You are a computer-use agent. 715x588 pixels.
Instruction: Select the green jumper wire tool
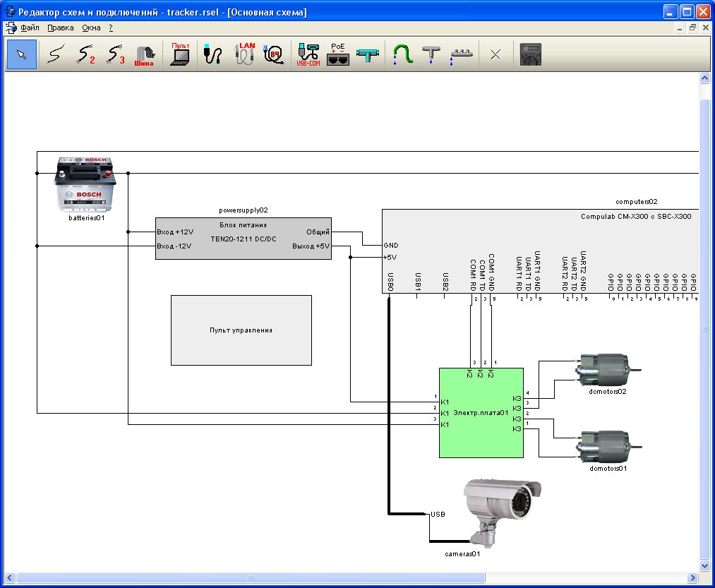[402, 54]
